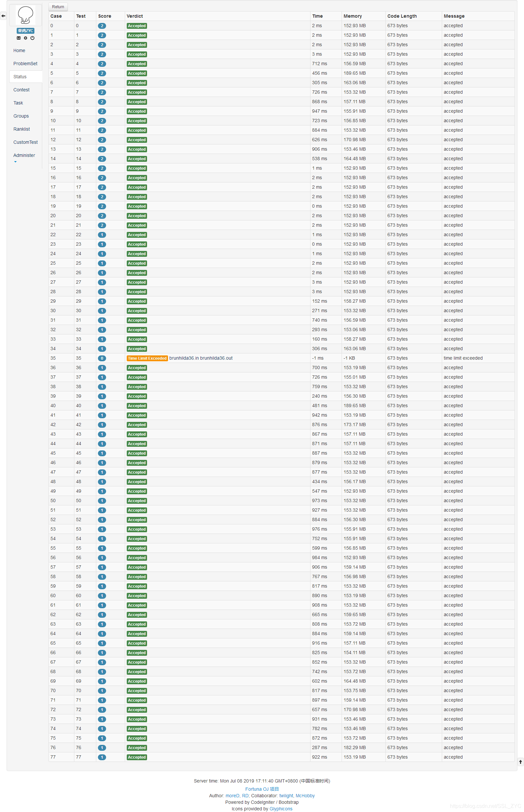Jump to top with the up-arrow icon
Viewport: 524px width, 812px height.
click(x=520, y=762)
